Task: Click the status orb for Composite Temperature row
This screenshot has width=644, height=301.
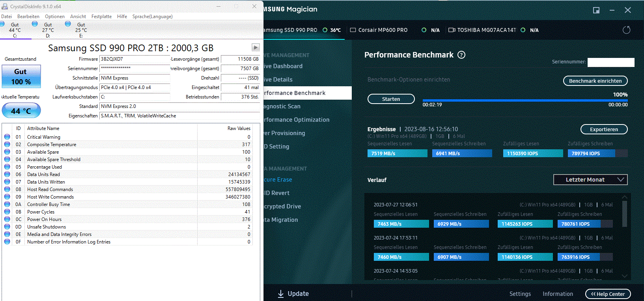Action: pyautogui.click(x=7, y=144)
